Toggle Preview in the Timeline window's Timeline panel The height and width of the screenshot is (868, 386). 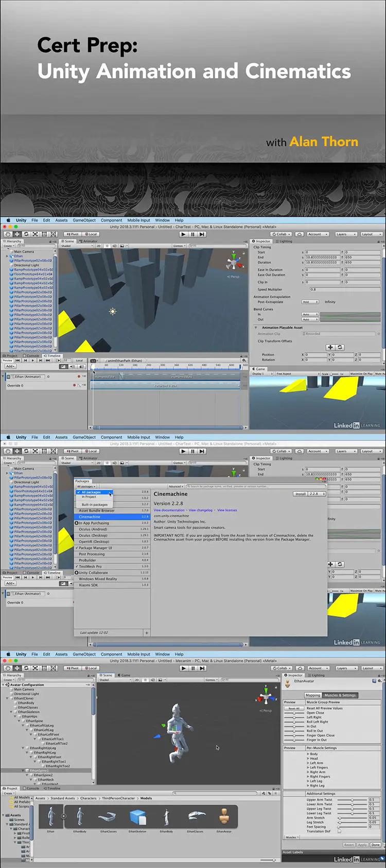point(8,360)
